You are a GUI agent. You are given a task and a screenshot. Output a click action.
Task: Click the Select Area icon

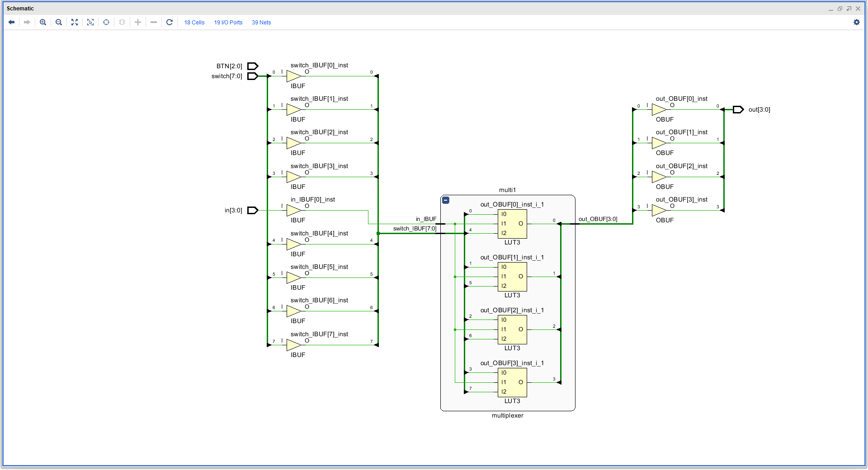pos(90,22)
